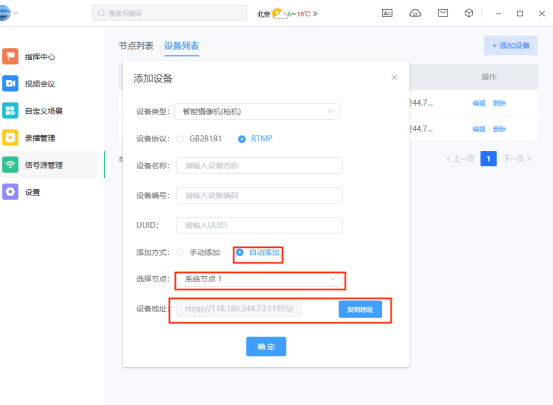Viewport: 553px width, 405px height.
Task: Confirm with the 确定 button
Action: coord(266,346)
